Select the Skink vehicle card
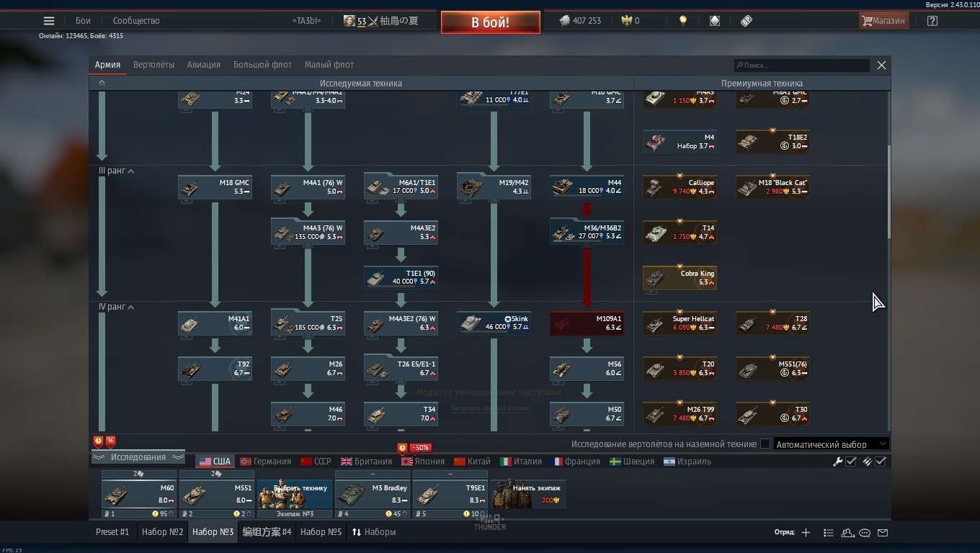 [x=494, y=323]
